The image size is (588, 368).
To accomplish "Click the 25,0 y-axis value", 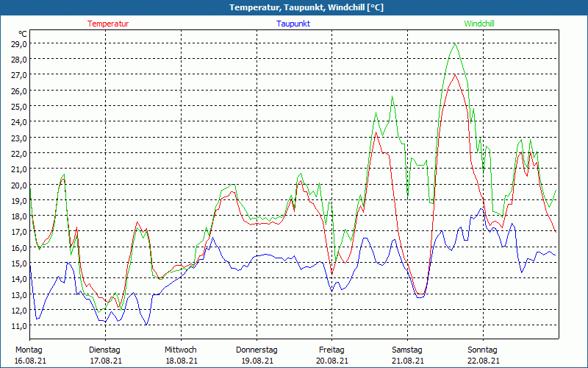I will [19, 106].
